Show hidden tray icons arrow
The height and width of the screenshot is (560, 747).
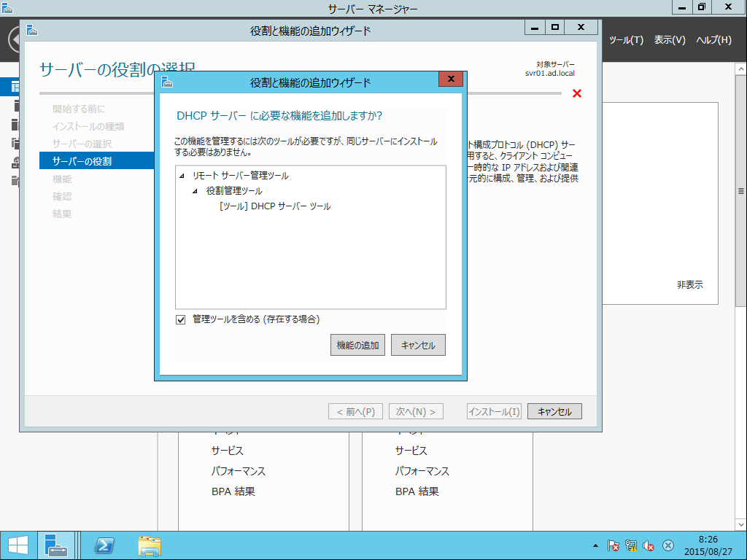[x=595, y=545]
